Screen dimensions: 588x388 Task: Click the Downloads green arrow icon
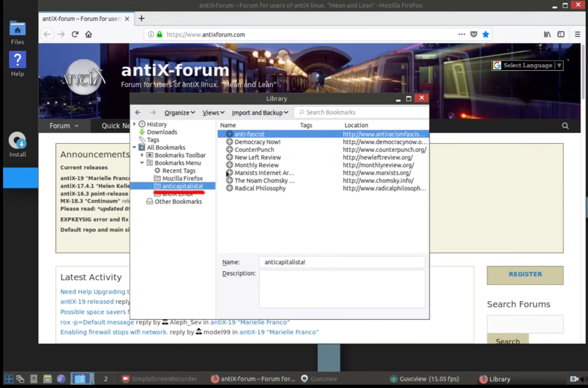pos(142,132)
